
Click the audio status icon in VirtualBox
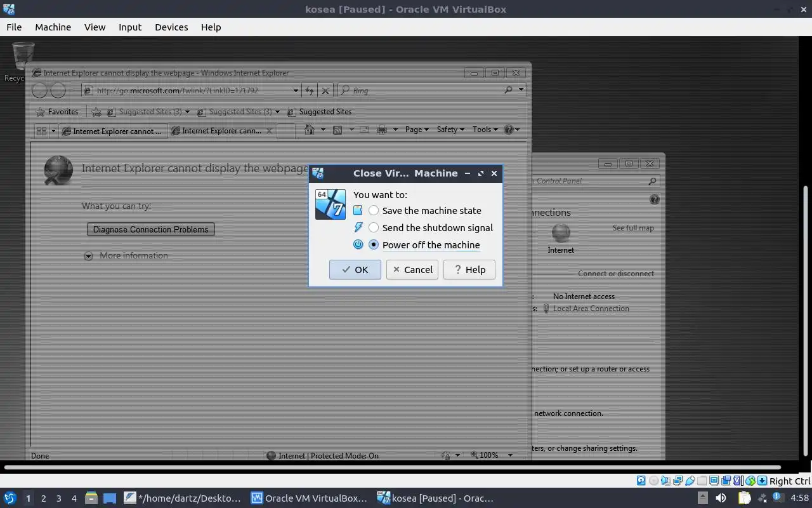(x=666, y=481)
